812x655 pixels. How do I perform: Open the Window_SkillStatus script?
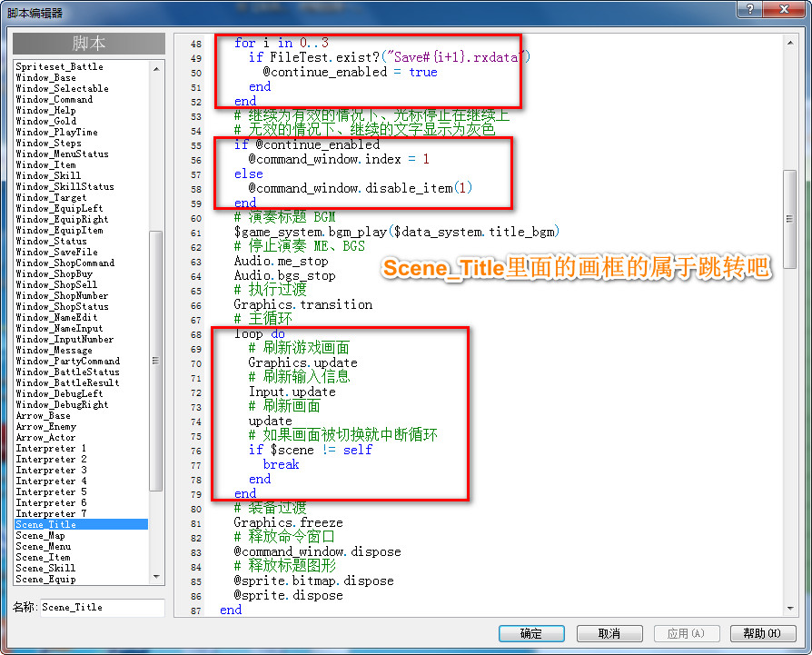(x=65, y=186)
